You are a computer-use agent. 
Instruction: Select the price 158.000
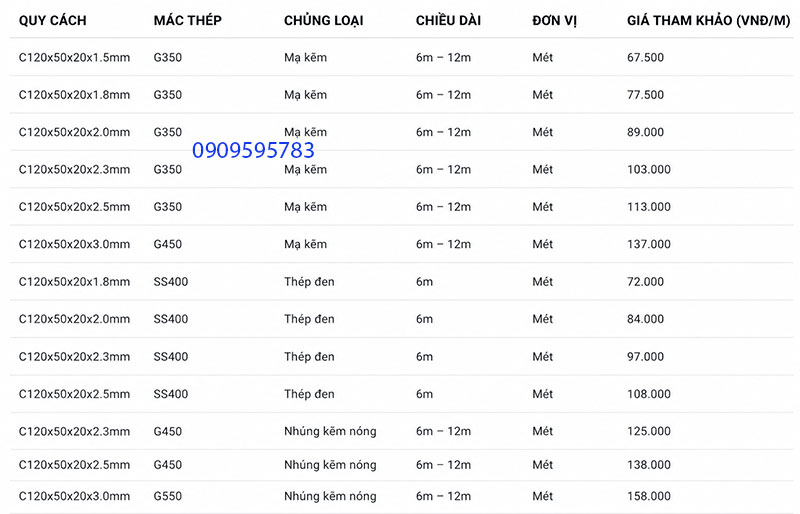[648, 496]
